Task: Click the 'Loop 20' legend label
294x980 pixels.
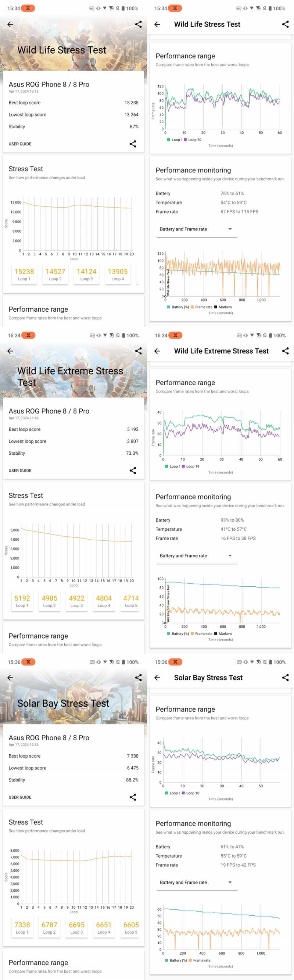Action: (195, 140)
